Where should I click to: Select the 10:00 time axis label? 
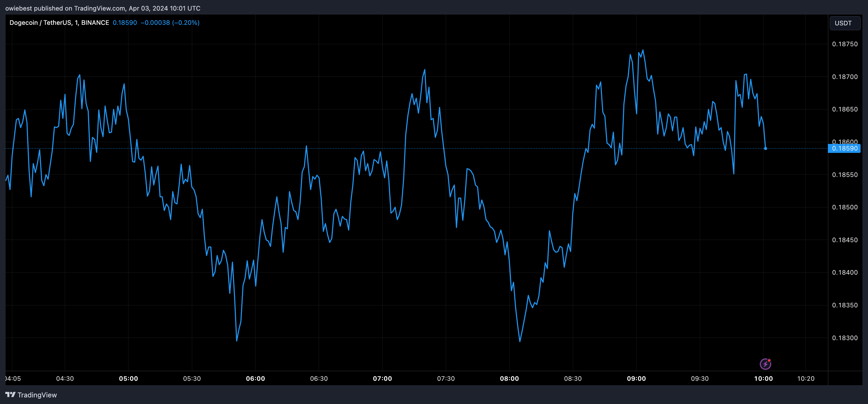(763, 378)
